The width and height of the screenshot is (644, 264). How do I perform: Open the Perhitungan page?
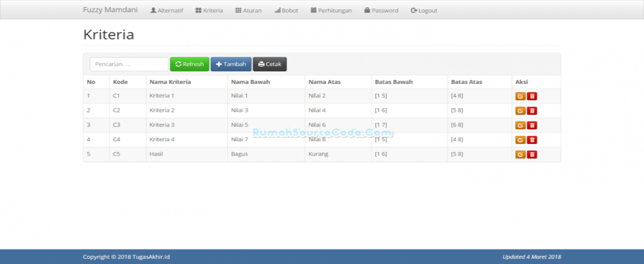point(331,11)
